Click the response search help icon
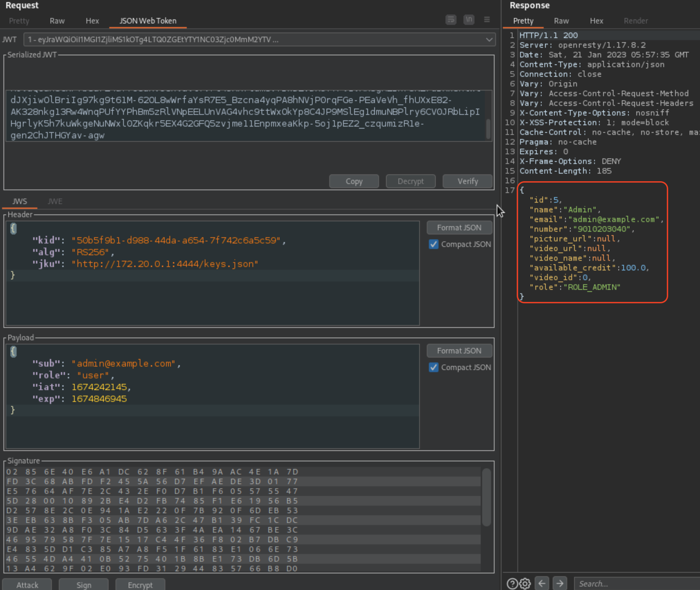700x590 pixels. 512,583
